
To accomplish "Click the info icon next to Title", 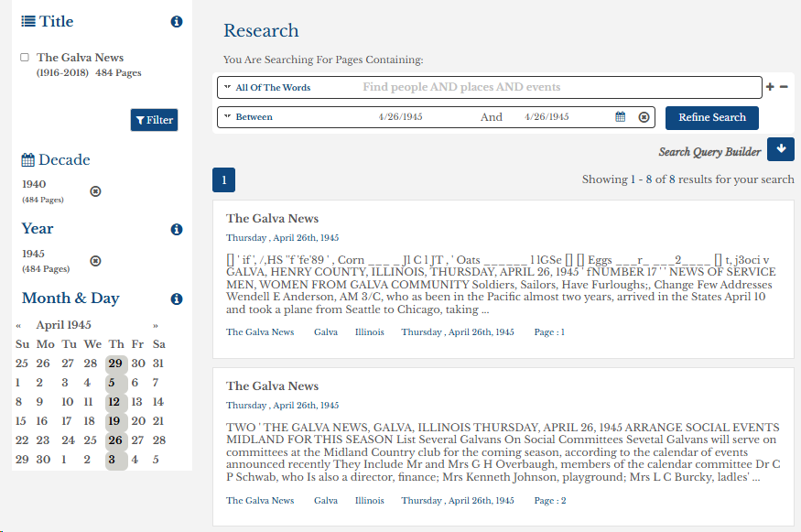I will coord(177,22).
